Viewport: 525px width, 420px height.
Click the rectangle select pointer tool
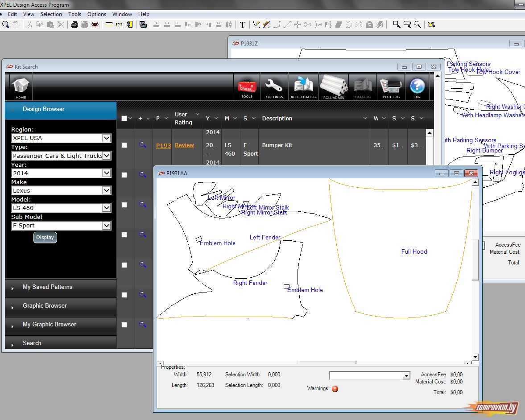[397, 25]
